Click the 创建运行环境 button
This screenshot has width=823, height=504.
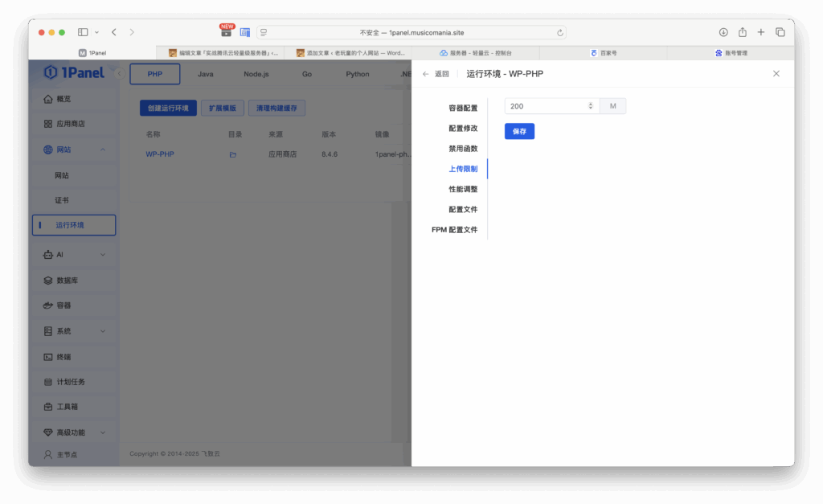[x=168, y=109]
